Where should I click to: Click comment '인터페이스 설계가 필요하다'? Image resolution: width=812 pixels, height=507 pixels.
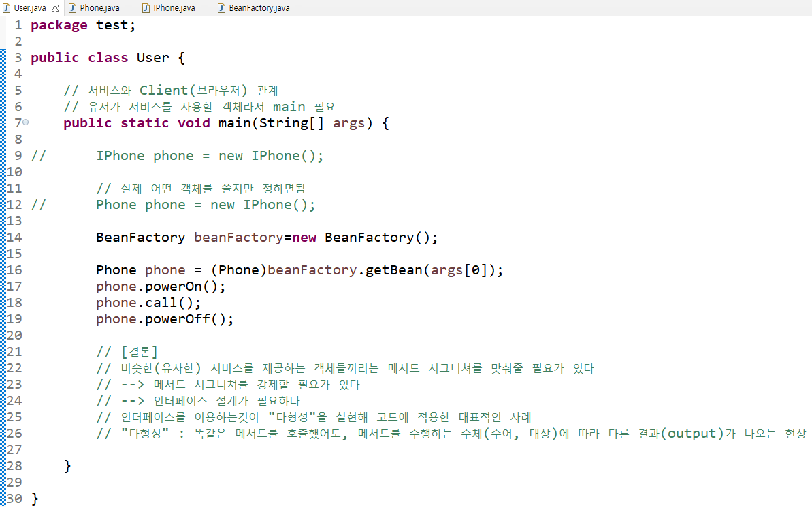227,401
